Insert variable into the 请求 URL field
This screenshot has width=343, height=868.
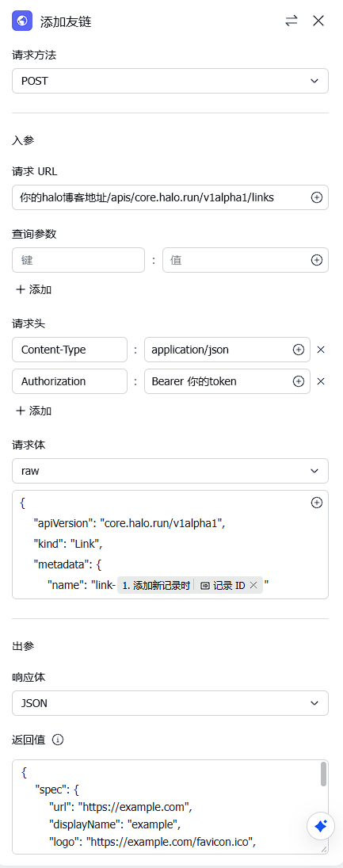316,197
